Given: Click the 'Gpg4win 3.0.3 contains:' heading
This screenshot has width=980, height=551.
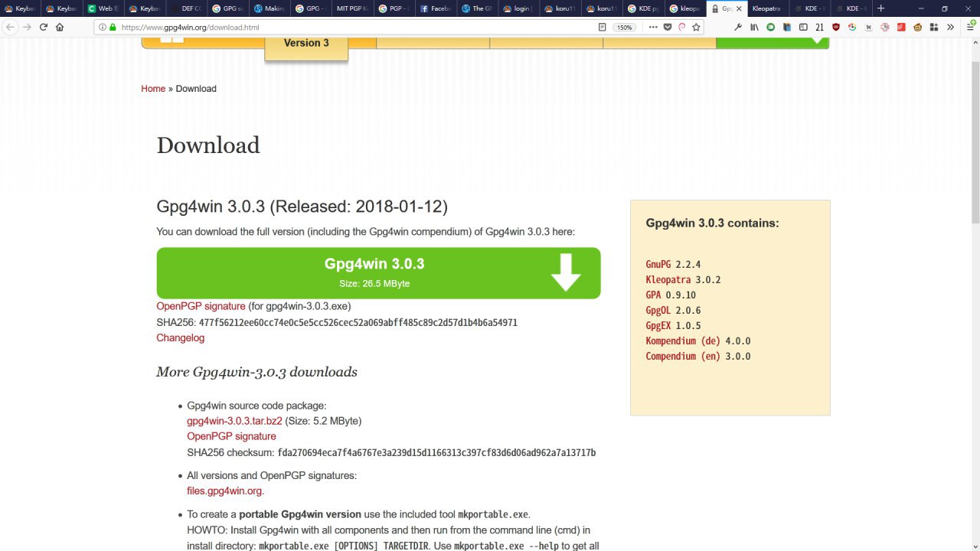Looking at the screenshot, I should click(x=712, y=223).
